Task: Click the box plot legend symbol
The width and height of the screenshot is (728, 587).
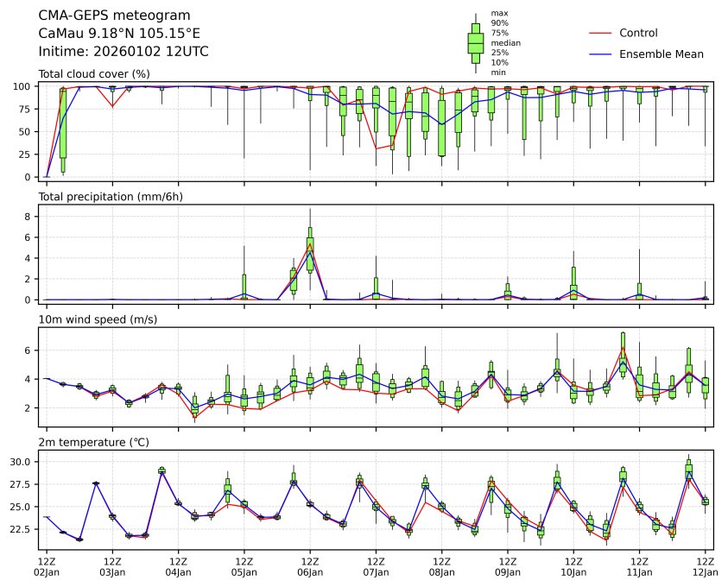Action: click(475, 43)
